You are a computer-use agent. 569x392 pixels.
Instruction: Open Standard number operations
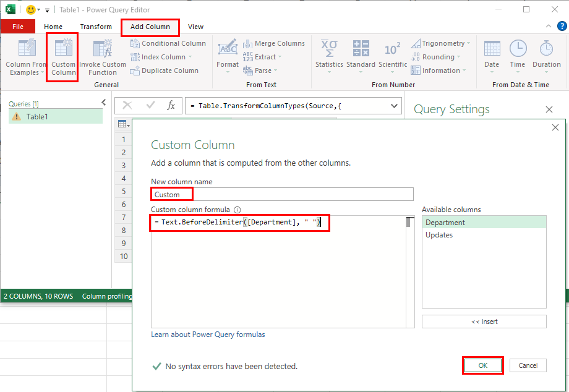pyautogui.click(x=361, y=56)
